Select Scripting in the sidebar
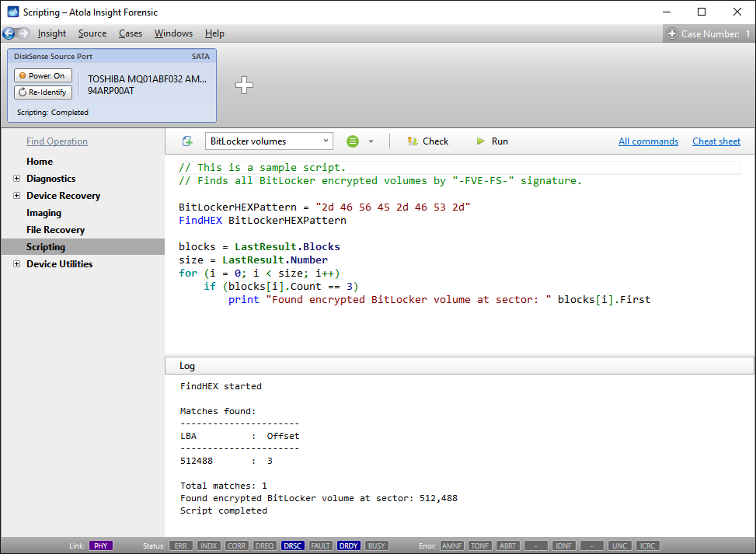 (83, 246)
